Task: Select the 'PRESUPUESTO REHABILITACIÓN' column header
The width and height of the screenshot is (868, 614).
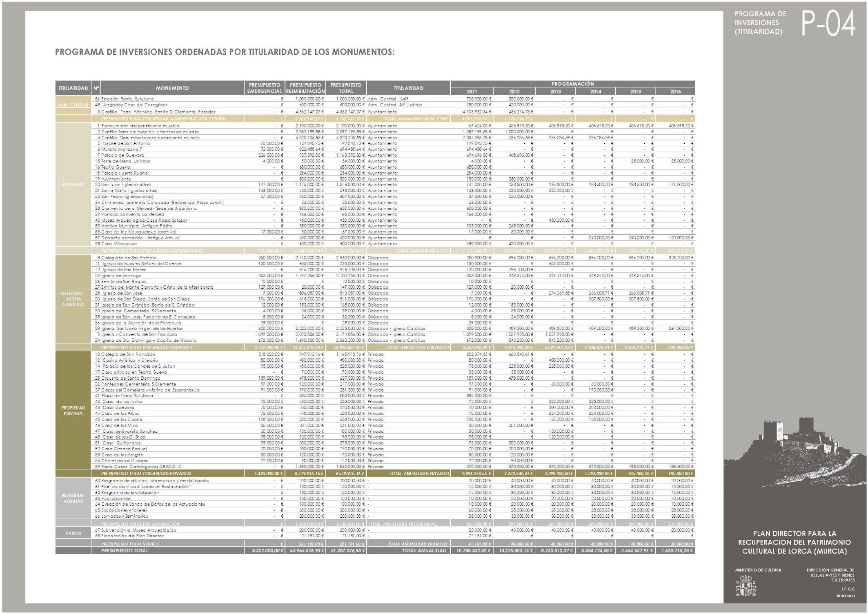Action: 305,88
